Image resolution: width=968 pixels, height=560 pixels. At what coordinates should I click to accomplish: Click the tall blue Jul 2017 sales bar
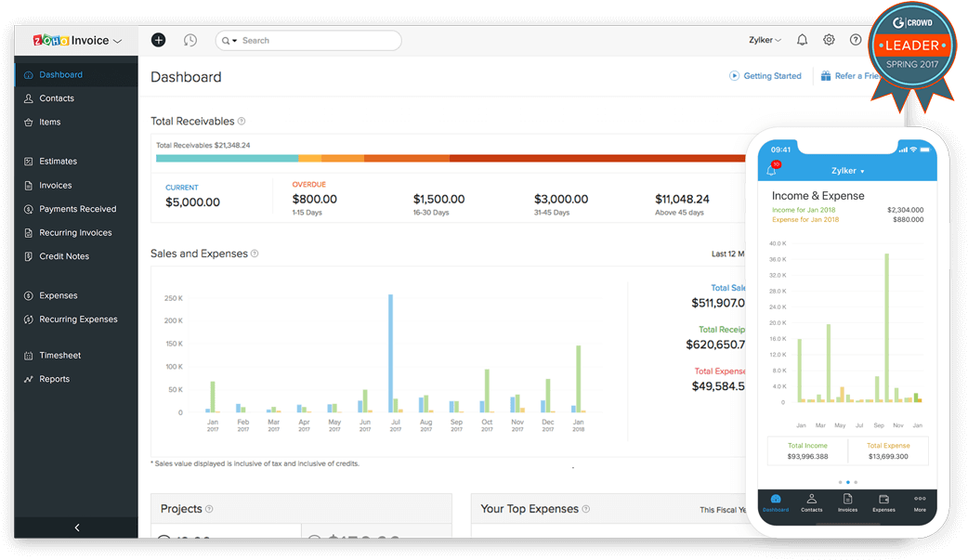coord(390,353)
